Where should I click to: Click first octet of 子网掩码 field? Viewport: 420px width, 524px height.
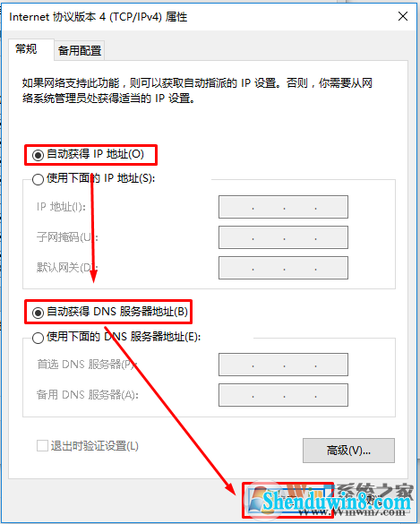click(236, 237)
